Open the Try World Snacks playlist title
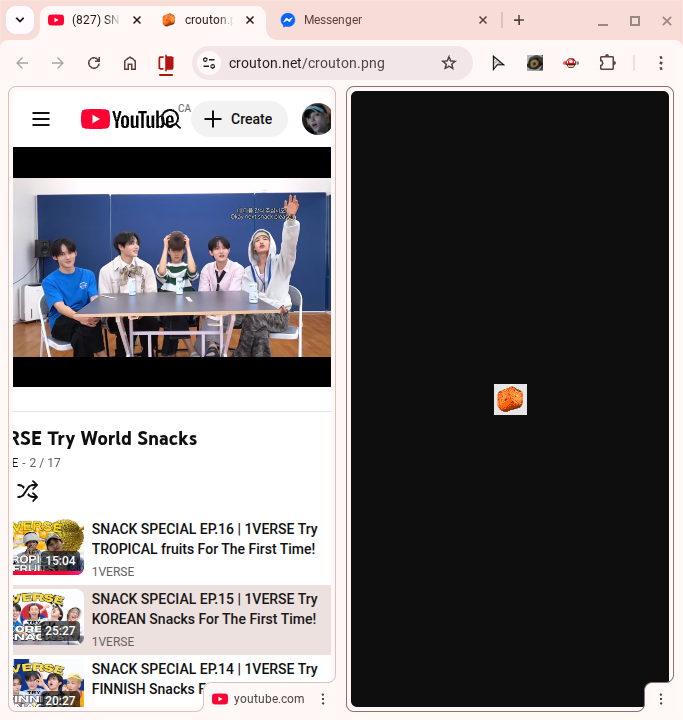 pyautogui.click(x=105, y=439)
